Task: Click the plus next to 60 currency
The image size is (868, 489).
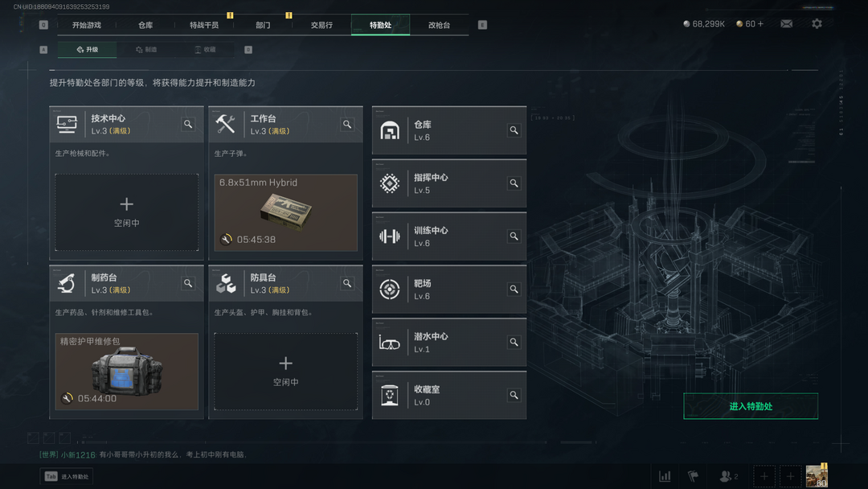Action: (x=760, y=24)
